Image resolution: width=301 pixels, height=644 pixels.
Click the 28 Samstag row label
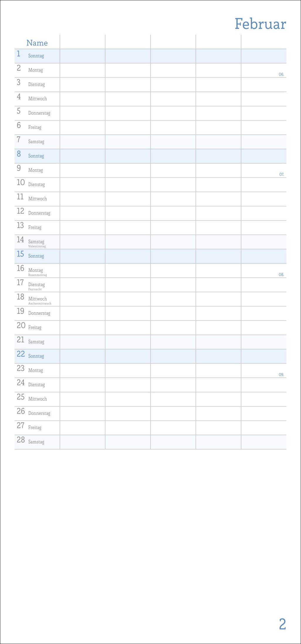pyautogui.click(x=36, y=442)
